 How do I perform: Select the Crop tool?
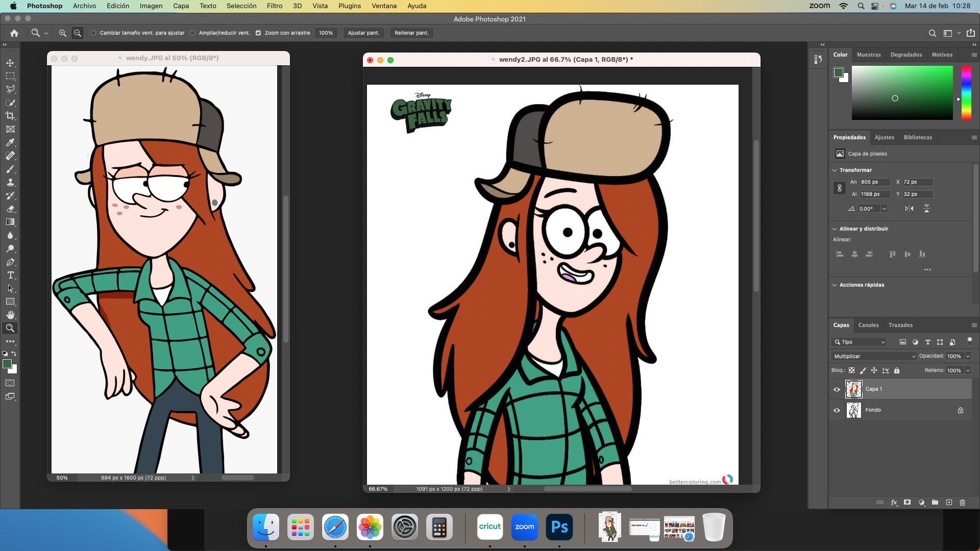10,116
